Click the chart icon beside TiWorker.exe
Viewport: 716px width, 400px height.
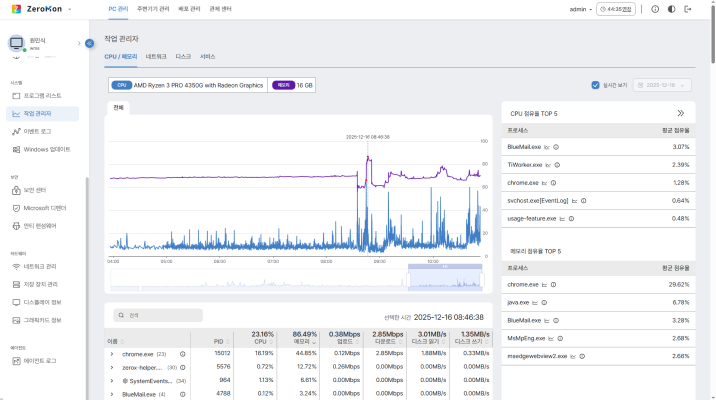coord(548,164)
